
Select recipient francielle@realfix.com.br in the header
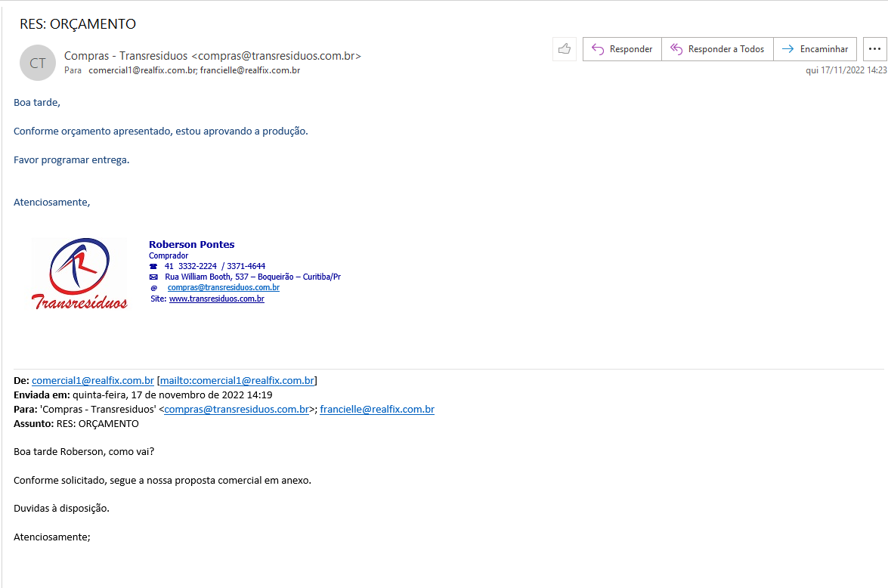coord(250,70)
